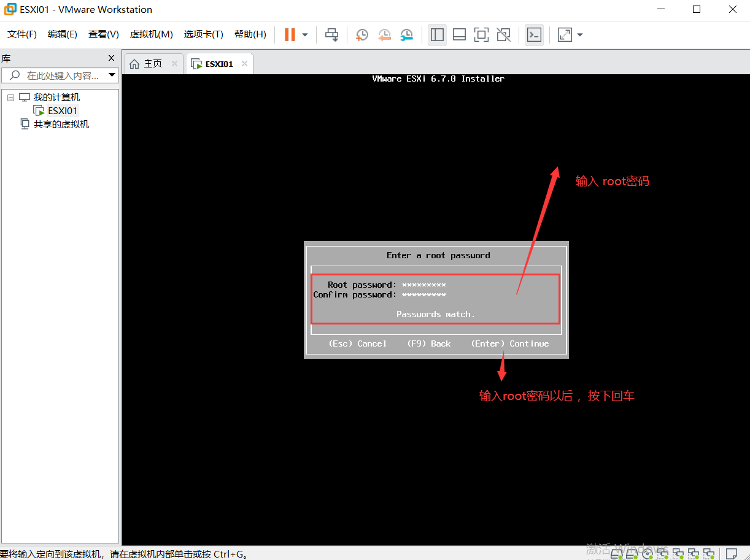Collapse the 我的计算机 tree node
This screenshot has height=560, width=750.
(x=10, y=98)
